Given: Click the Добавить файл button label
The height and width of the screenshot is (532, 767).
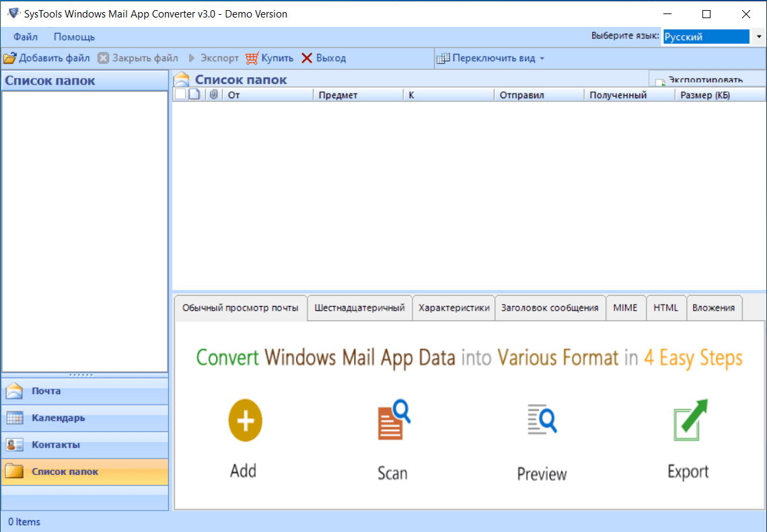Looking at the screenshot, I should [54, 59].
